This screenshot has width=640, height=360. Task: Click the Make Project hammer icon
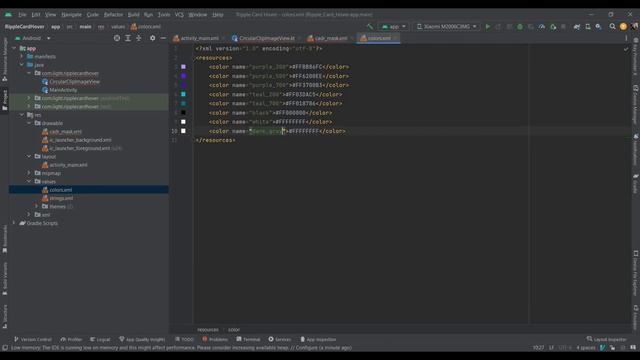coord(370,27)
